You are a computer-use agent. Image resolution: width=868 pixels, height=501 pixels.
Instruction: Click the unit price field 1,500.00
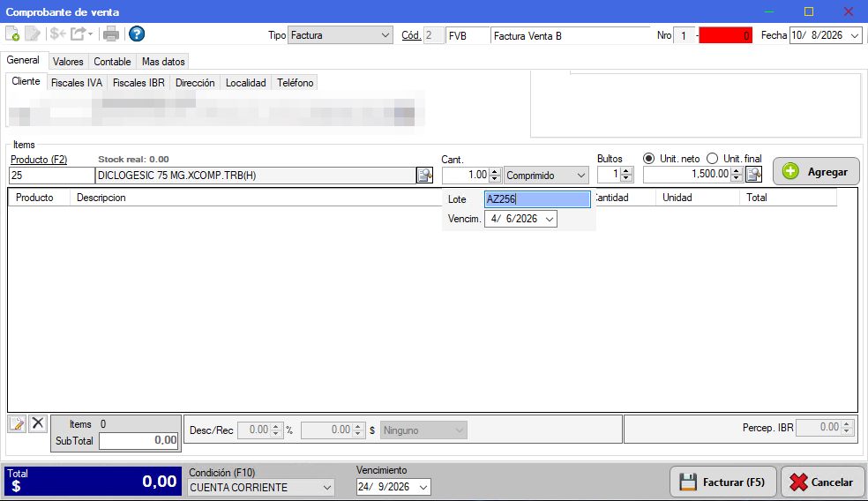(x=687, y=175)
